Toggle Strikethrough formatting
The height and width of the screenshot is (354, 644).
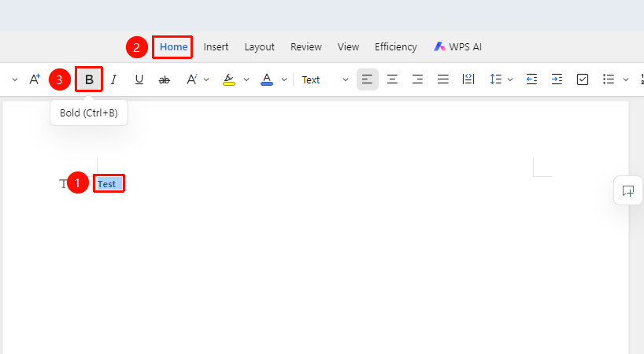165,79
